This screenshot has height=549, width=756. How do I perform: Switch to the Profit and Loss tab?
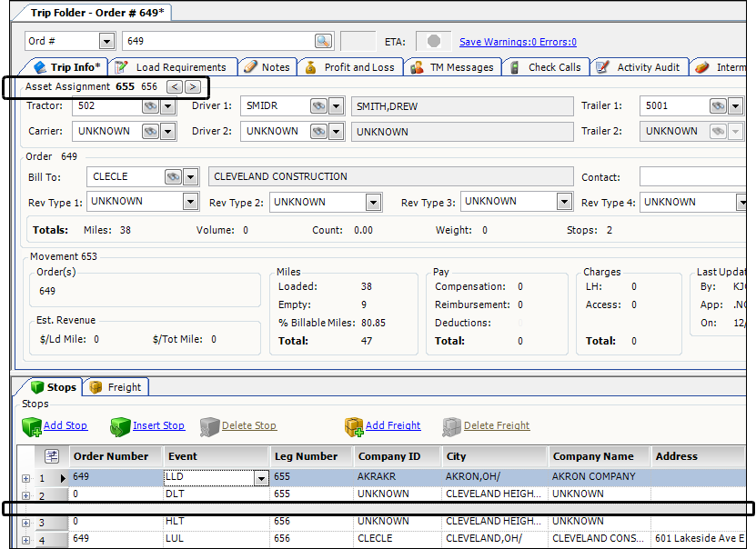[x=358, y=67]
